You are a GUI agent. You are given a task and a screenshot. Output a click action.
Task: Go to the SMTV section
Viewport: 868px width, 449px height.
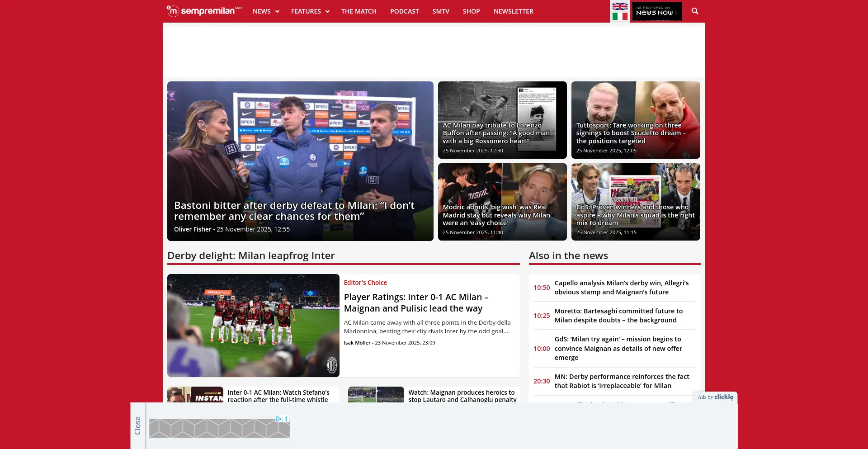(440, 11)
